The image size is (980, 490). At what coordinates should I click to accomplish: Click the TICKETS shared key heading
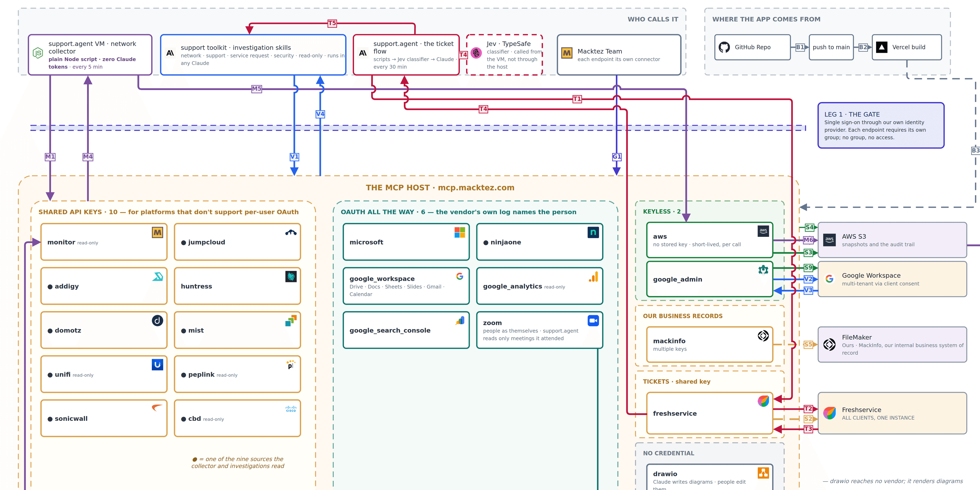click(x=676, y=382)
